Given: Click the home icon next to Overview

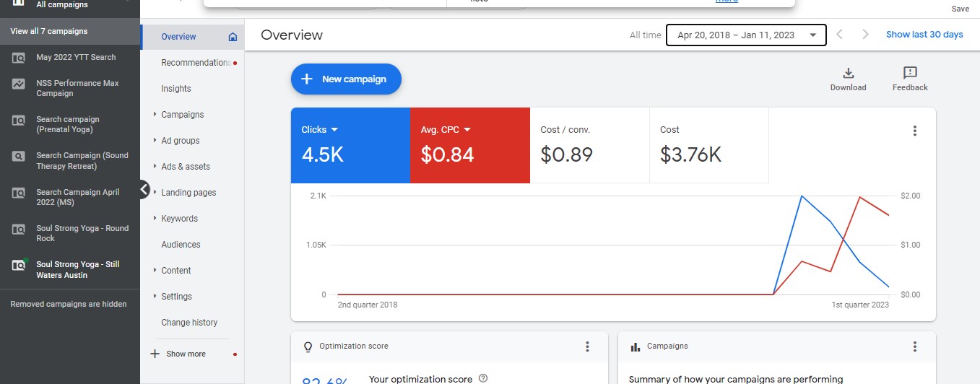Looking at the screenshot, I should pyautogui.click(x=233, y=37).
